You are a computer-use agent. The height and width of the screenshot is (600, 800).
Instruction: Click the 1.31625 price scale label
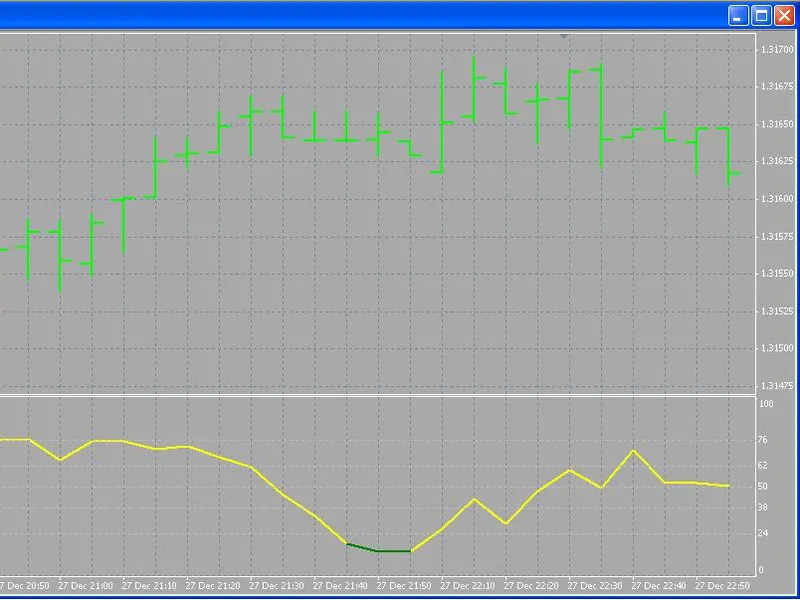click(x=777, y=161)
